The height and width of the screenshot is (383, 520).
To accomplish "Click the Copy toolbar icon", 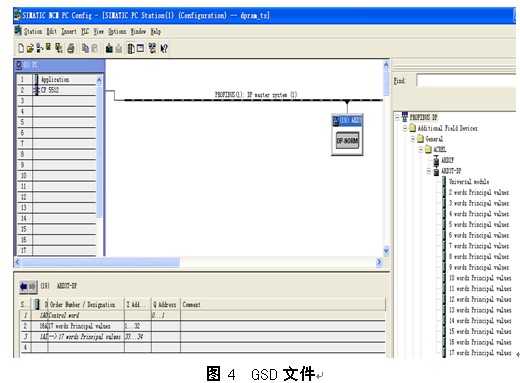I will tap(86, 49).
